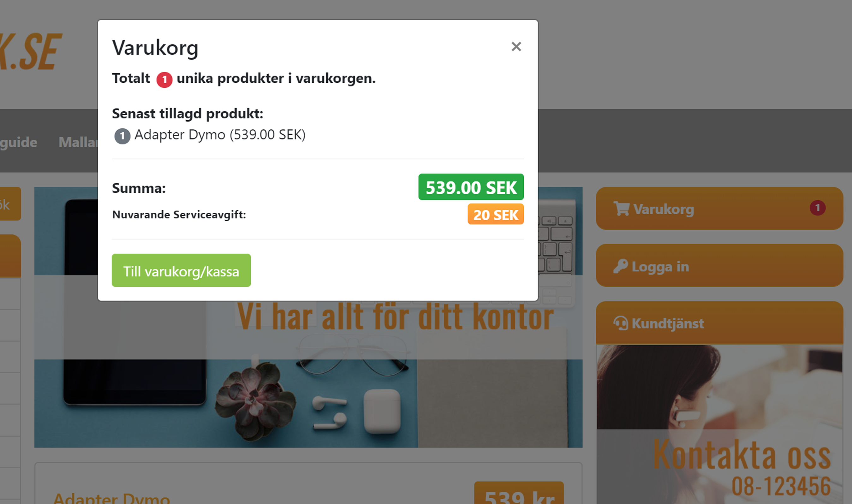Close the Varukorg modal with the X
Image resolution: width=852 pixels, height=504 pixels.
[516, 46]
